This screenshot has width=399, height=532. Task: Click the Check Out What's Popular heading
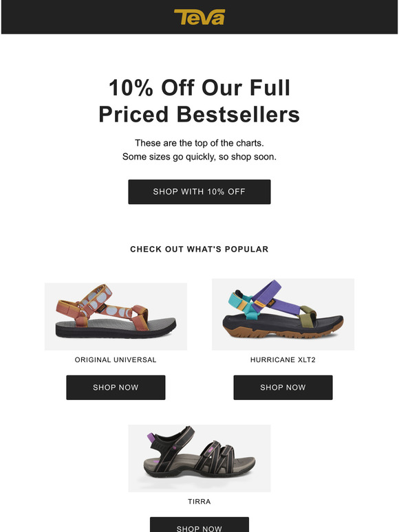coord(199,249)
